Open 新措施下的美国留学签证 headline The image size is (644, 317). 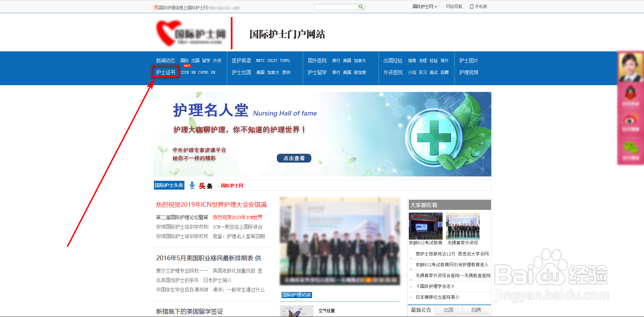coord(190,311)
